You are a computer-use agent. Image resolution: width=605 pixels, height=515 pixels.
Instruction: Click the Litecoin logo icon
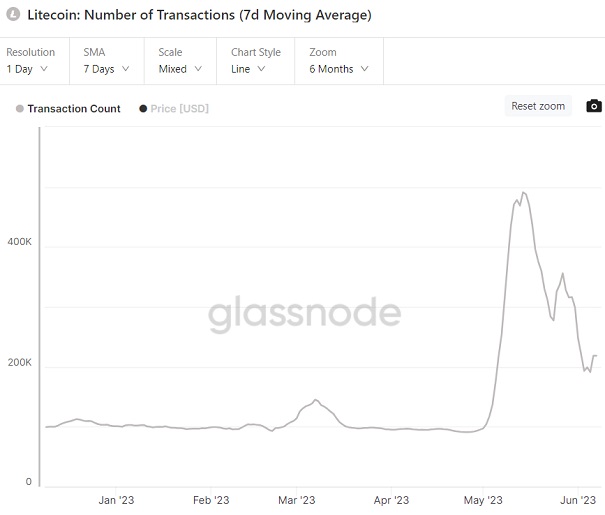coord(14,15)
